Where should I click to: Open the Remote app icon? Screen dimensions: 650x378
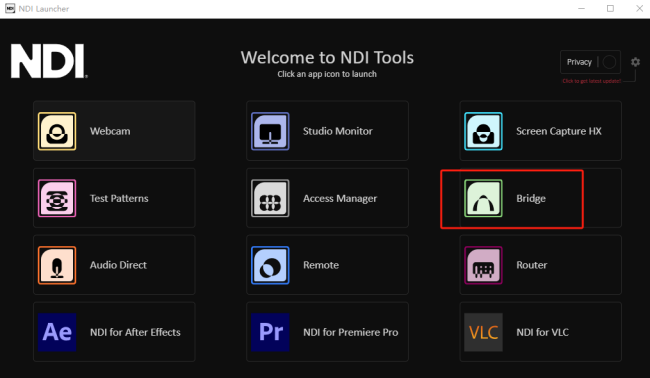click(x=270, y=265)
